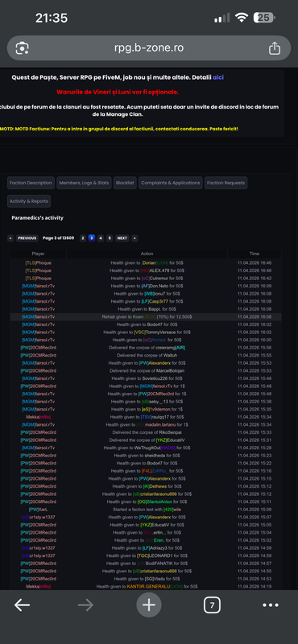Viewport: 298px width, 644px height.
Task: Go to page 5 of activity
Action: click(x=110, y=238)
